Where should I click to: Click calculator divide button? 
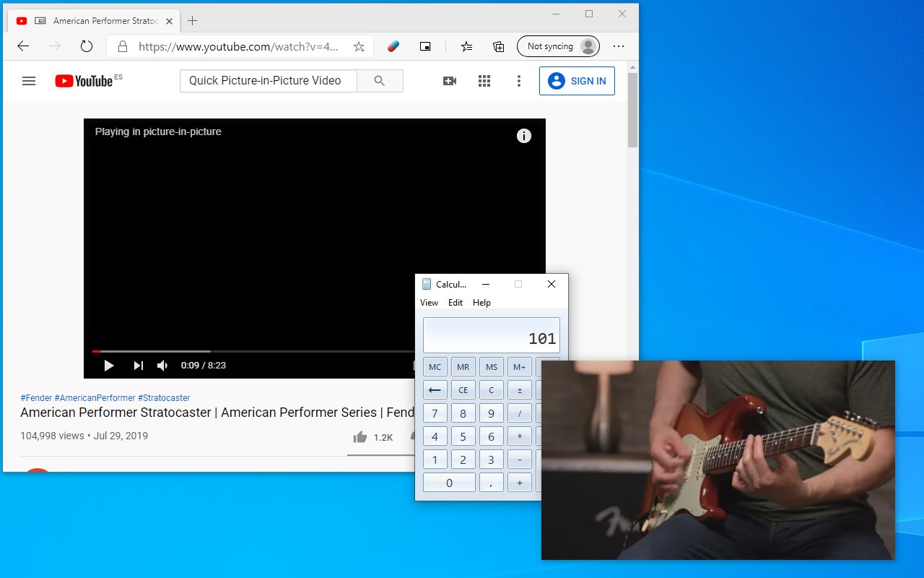click(520, 413)
